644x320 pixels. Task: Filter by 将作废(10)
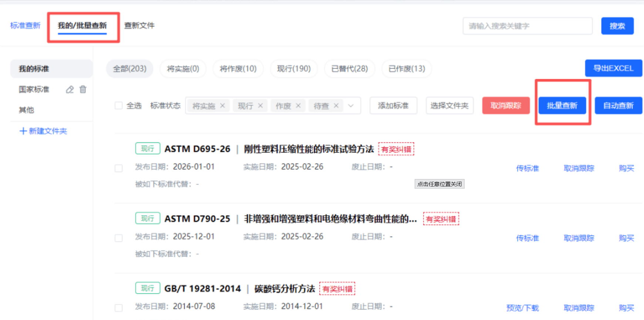(x=238, y=69)
